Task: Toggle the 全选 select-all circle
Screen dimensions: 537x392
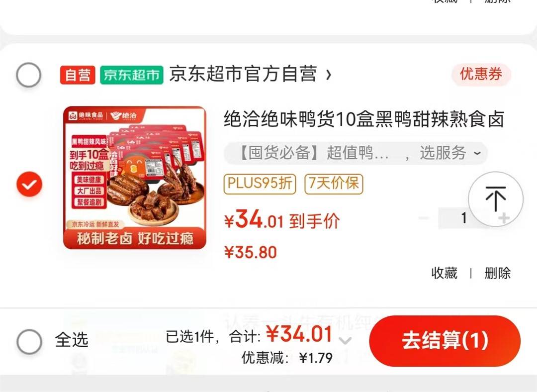Action: coord(29,341)
